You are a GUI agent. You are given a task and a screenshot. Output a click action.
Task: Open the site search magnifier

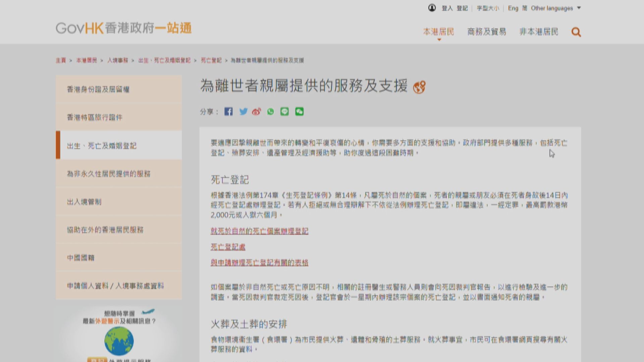click(x=576, y=32)
